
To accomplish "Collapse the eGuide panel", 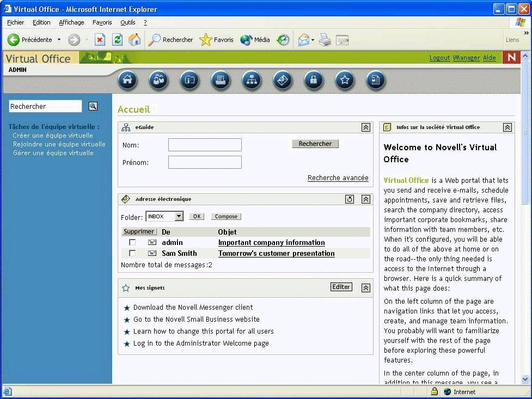I will tap(366, 127).
